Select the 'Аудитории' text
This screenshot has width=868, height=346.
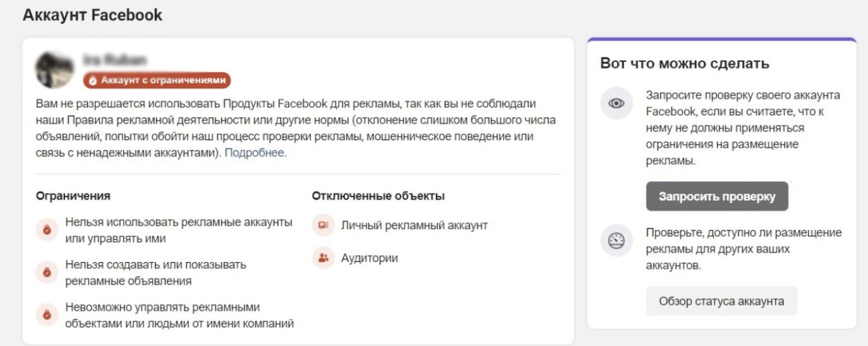tap(370, 258)
